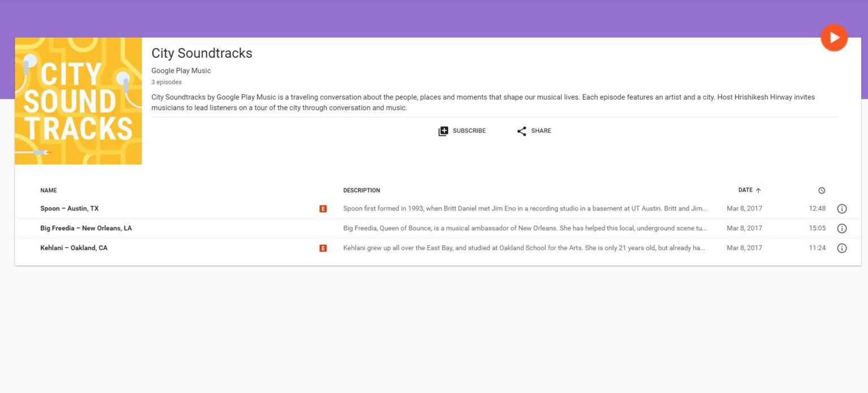Open the Spoon – Austin, TX episode

69,208
